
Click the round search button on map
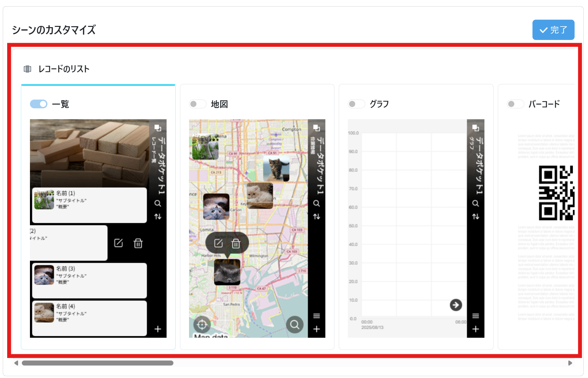tap(294, 325)
